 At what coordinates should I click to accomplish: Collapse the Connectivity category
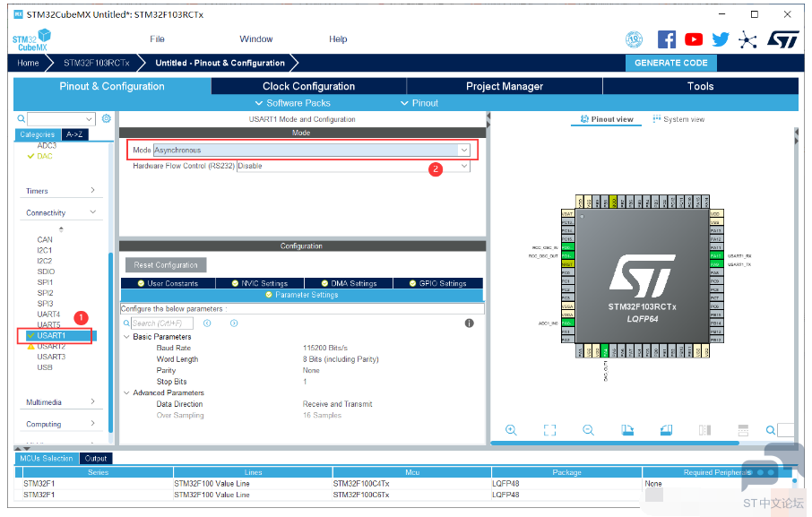(x=92, y=212)
